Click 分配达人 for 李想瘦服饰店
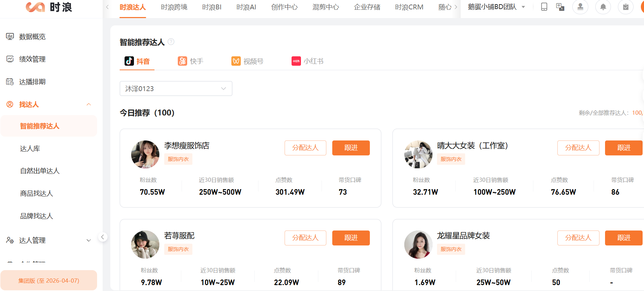The height and width of the screenshot is (291, 644). pyautogui.click(x=305, y=148)
